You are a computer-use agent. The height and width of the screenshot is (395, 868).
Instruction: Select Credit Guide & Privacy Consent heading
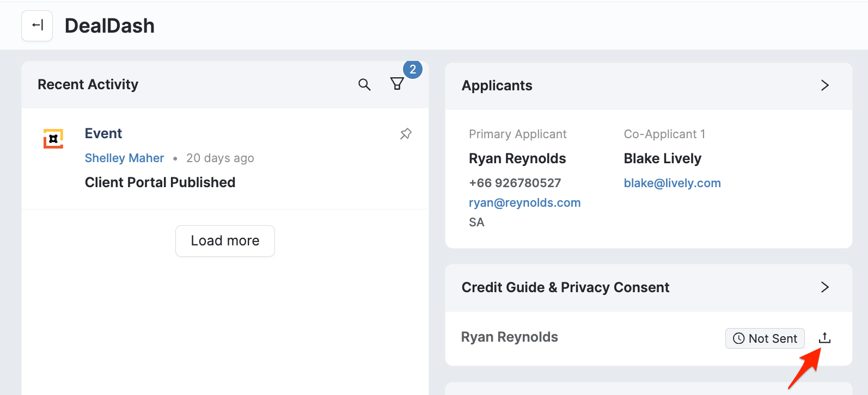tap(565, 287)
